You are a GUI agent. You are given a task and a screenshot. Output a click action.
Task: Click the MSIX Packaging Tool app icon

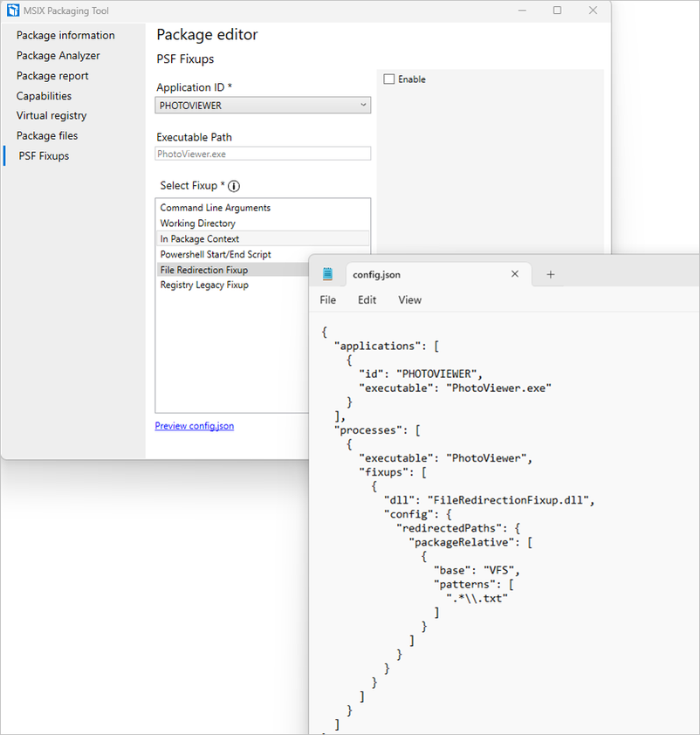pos(13,10)
